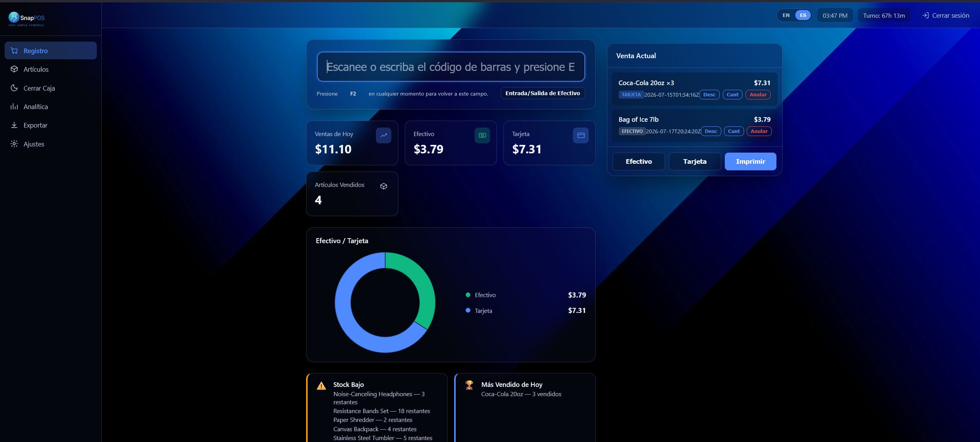Click the SnapPOS logo icon

tap(14, 17)
